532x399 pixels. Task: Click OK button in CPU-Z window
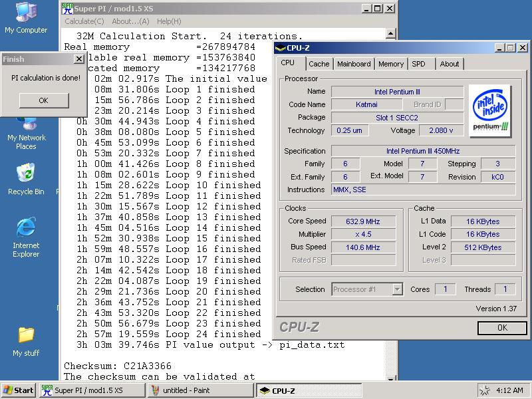pyautogui.click(x=502, y=328)
